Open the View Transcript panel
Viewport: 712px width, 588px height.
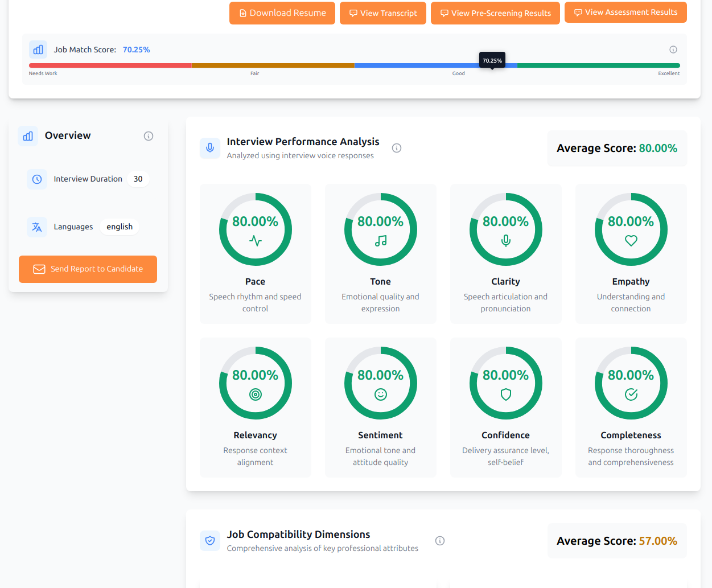point(382,12)
